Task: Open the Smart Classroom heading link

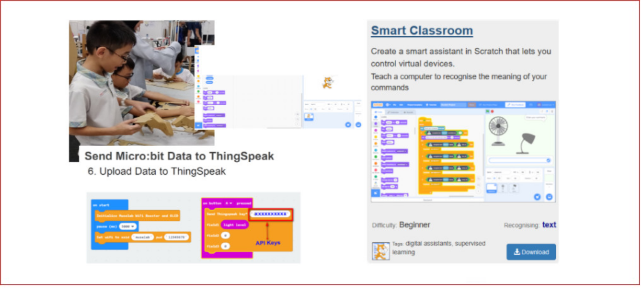Action: (421, 31)
